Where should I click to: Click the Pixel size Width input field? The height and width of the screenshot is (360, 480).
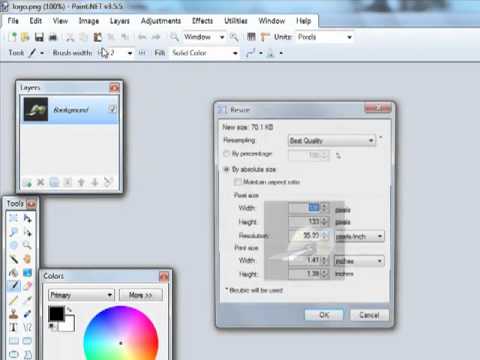309,208
